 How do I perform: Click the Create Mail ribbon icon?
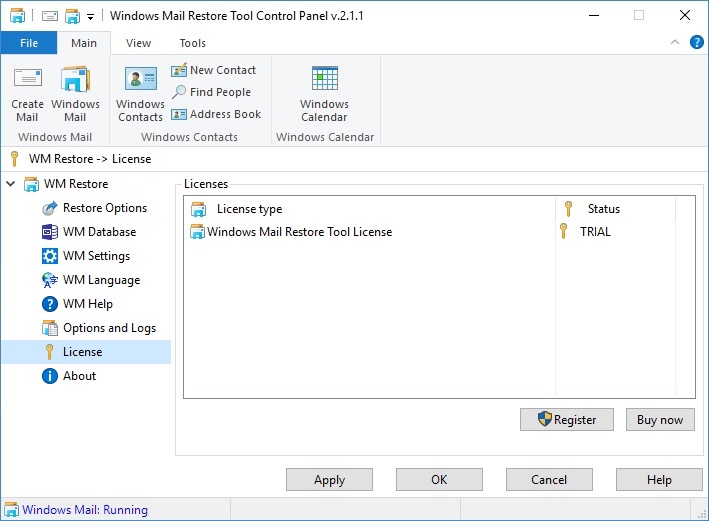pyautogui.click(x=28, y=94)
